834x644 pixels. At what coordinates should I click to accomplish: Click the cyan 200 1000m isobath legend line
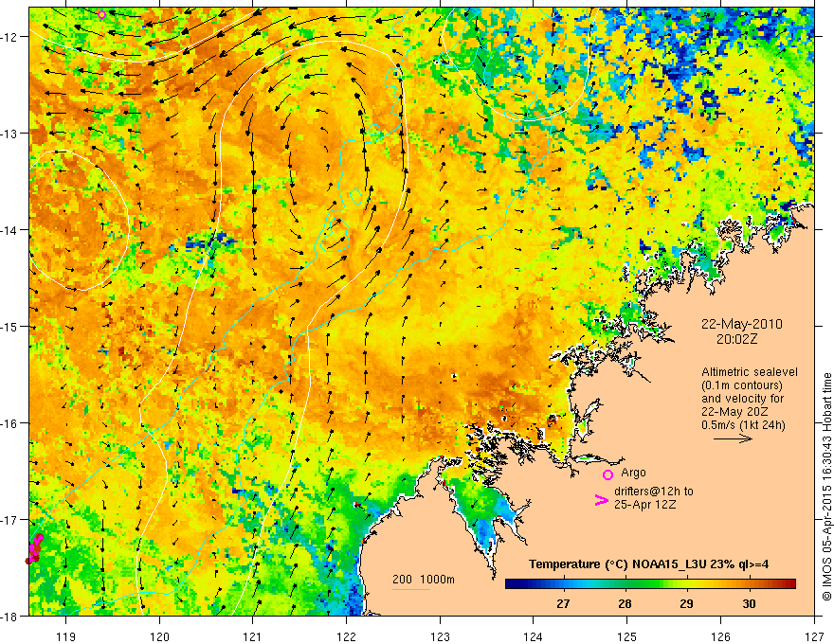point(411,589)
